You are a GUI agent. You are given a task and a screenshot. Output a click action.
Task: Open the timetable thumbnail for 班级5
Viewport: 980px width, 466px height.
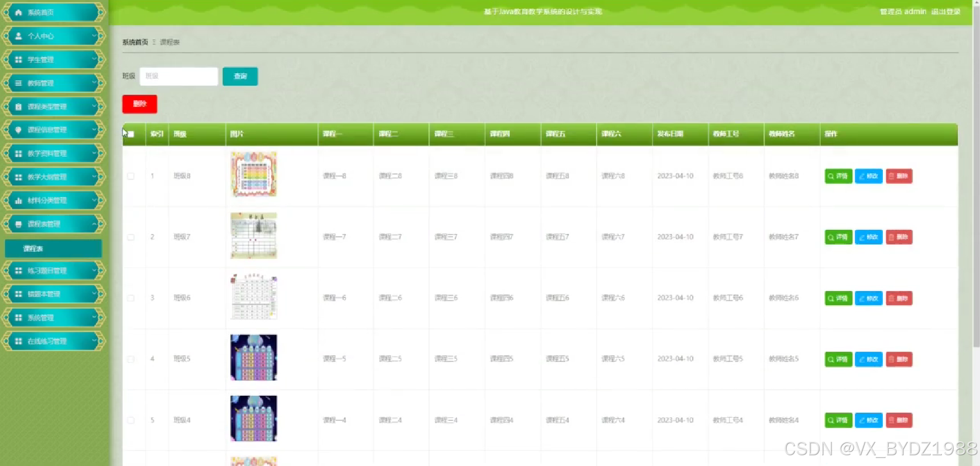[x=253, y=358]
